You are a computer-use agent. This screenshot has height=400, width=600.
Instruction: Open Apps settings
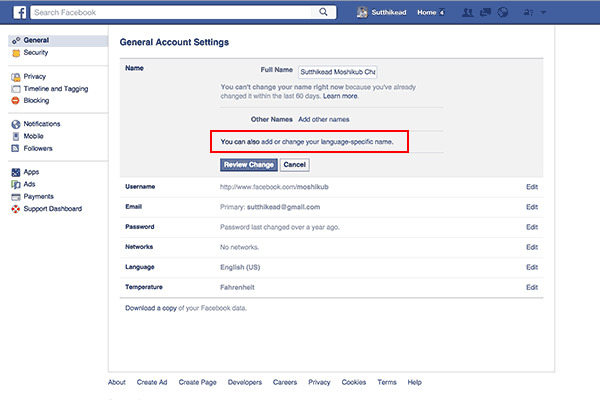(x=31, y=172)
